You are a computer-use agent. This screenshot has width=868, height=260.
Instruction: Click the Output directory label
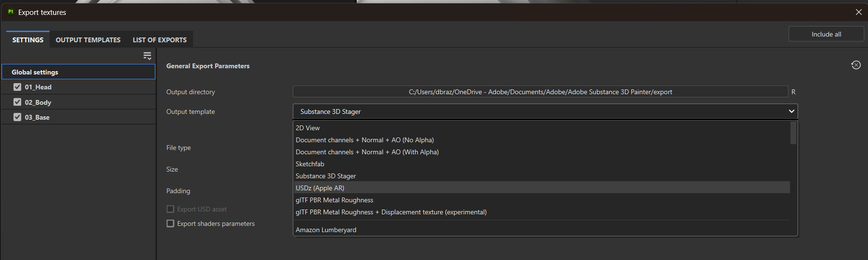(191, 92)
